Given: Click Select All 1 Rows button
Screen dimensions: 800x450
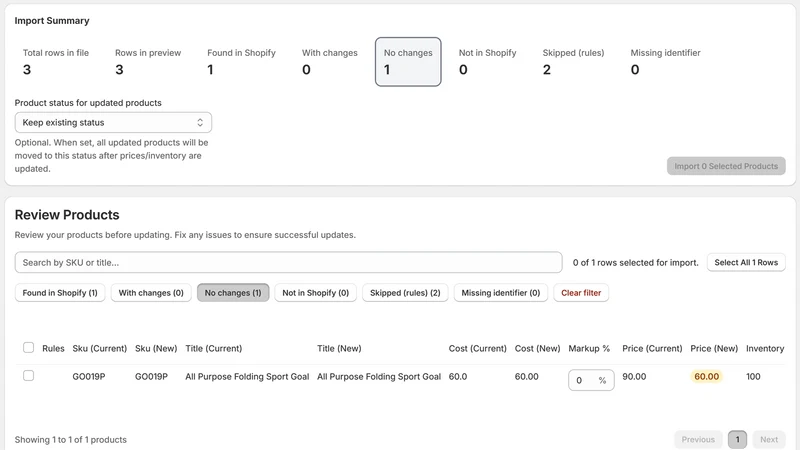Looking at the screenshot, I should [x=746, y=262].
